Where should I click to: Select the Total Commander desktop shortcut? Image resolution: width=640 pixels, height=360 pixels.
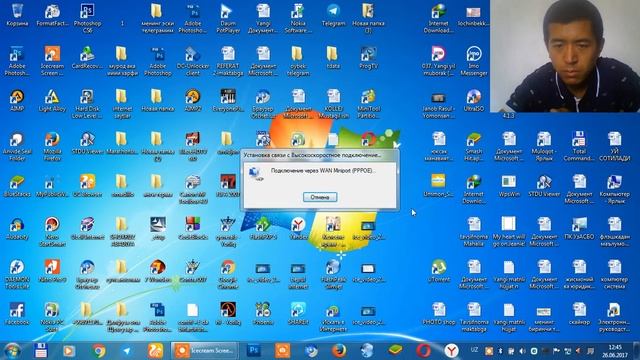click(579, 146)
